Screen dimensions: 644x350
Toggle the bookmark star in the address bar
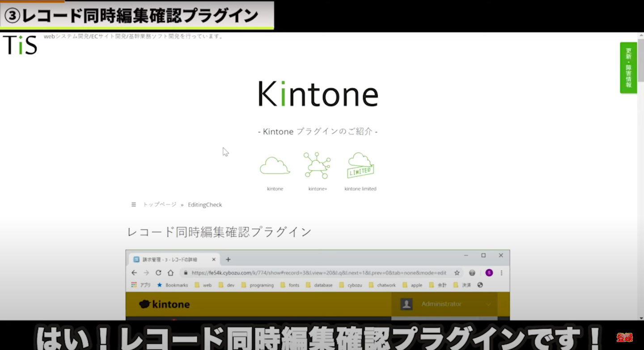(457, 272)
